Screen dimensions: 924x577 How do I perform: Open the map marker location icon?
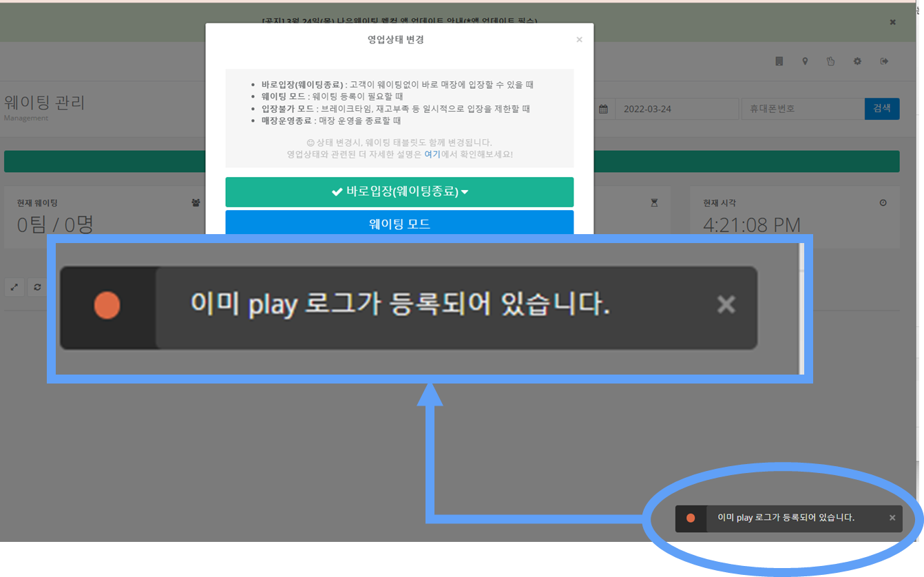(x=805, y=61)
